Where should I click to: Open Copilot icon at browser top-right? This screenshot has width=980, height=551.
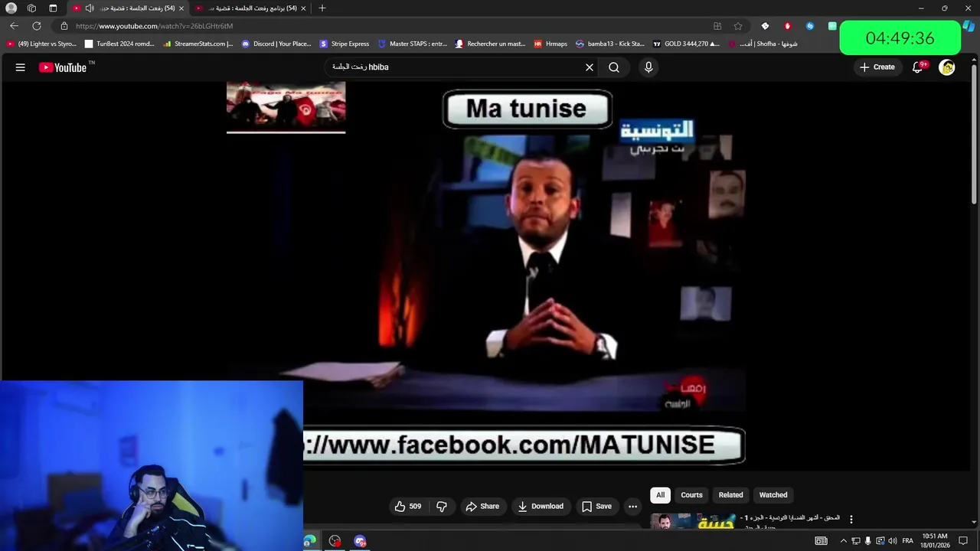click(969, 26)
